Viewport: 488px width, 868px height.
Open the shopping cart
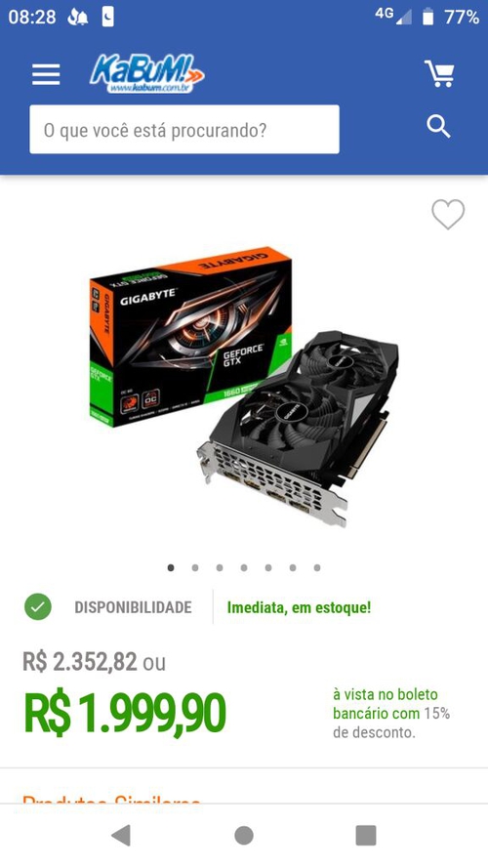pyautogui.click(x=439, y=73)
